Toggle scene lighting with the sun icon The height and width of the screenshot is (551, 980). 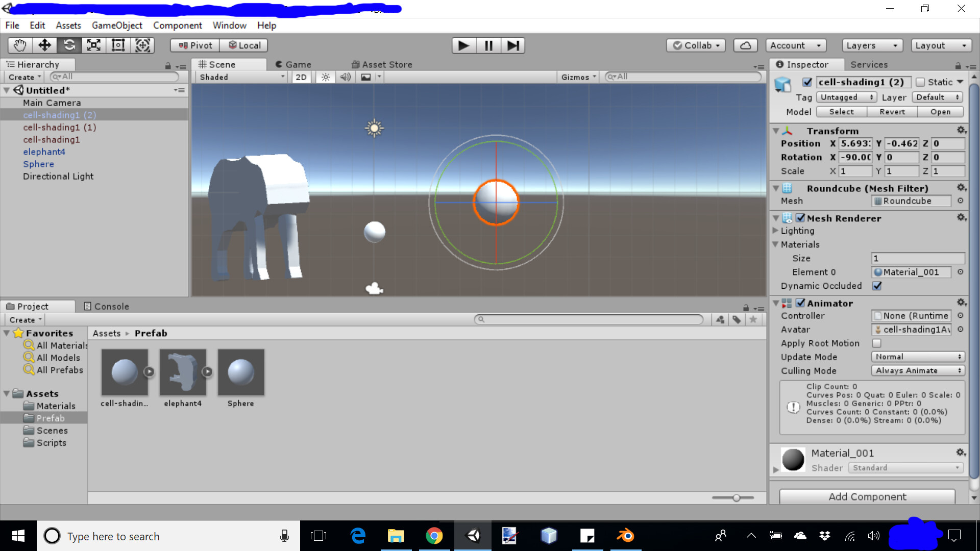[326, 77]
